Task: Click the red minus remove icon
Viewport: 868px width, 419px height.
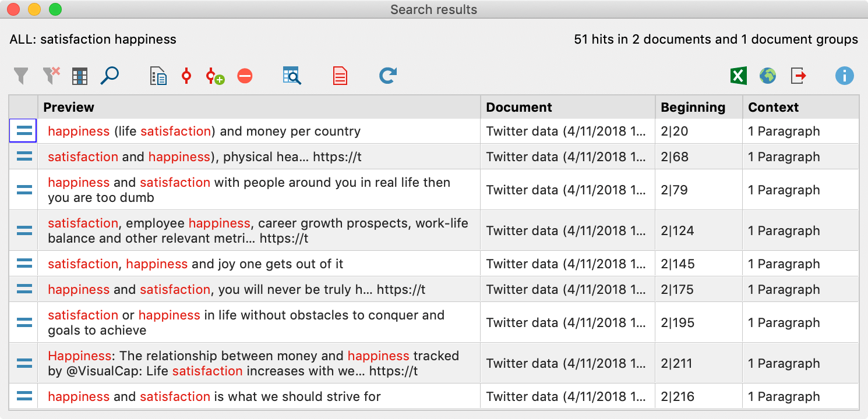Action: coord(245,76)
